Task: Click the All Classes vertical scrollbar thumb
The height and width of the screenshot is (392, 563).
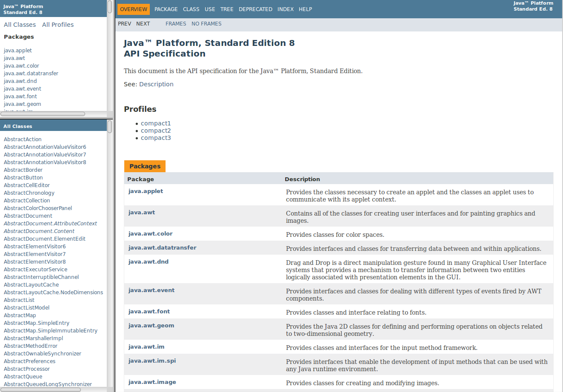Action: point(110,127)
